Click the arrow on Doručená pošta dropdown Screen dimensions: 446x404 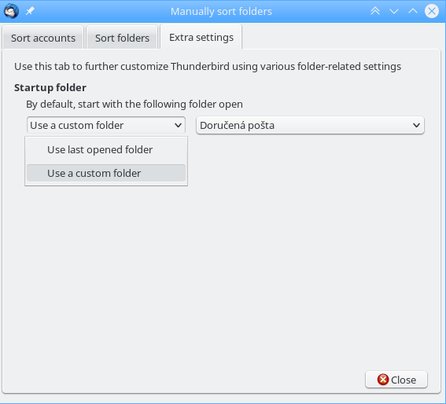[x=416, y=125]
